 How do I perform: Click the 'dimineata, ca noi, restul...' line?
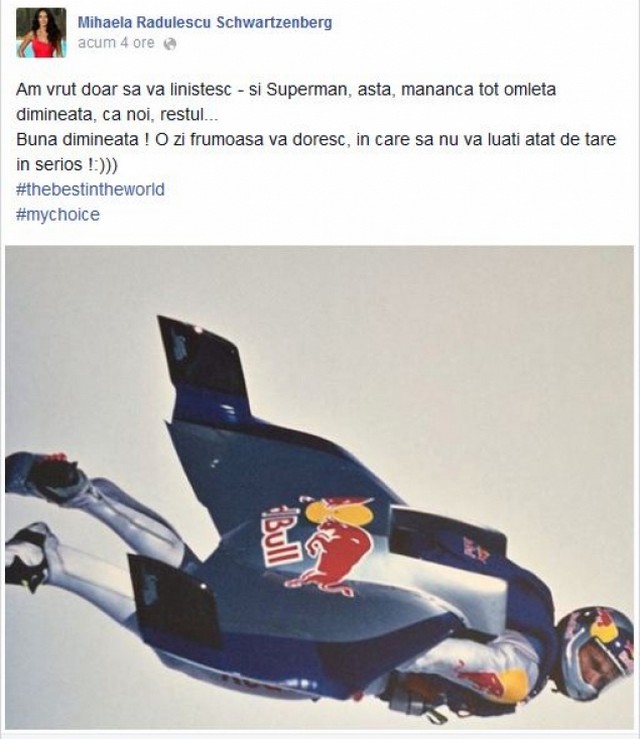point(117,115)
